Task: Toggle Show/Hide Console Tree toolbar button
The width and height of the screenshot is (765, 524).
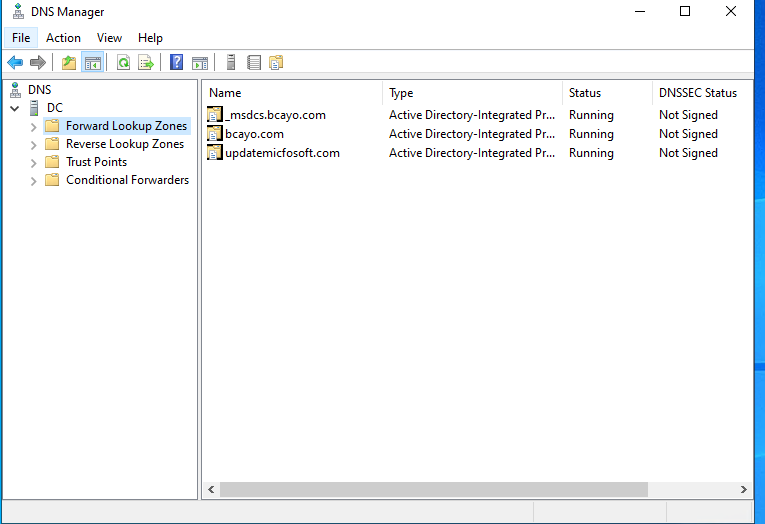Action: click(x=93, y=63)
